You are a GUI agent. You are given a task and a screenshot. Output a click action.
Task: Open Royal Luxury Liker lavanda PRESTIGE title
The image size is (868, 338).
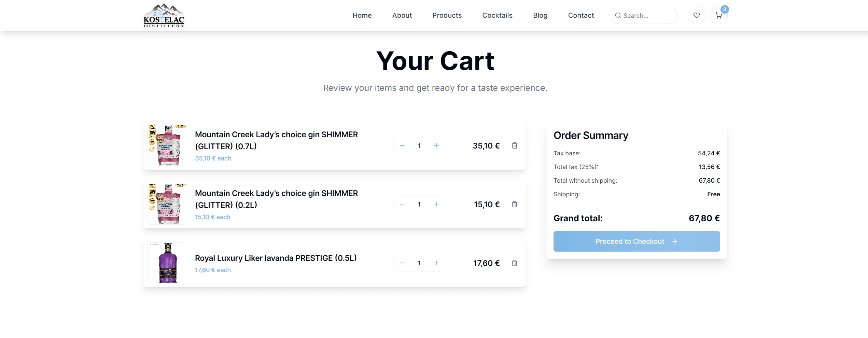pos(276,258)
